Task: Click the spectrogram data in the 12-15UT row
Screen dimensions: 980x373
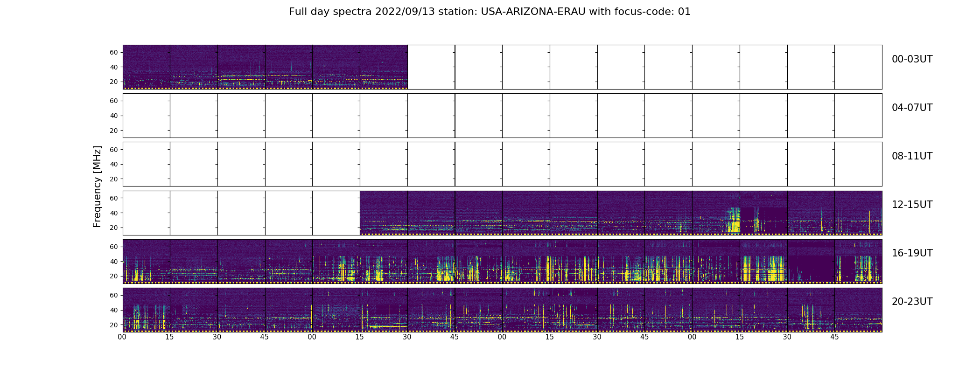Action: [621, 213]
